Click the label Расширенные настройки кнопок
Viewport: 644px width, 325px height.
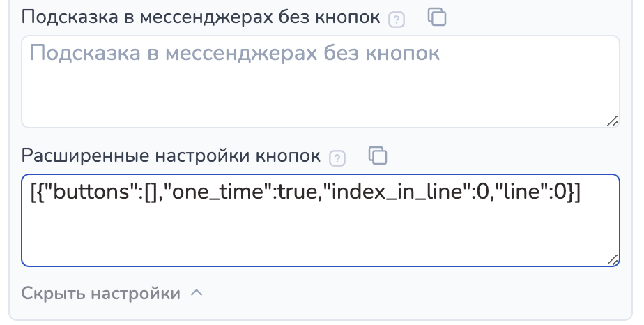171,156
